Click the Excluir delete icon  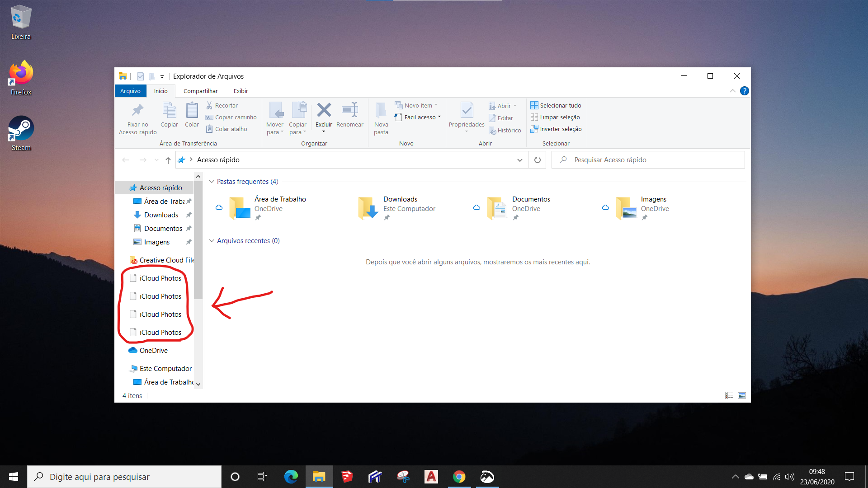[x=324, y=110]
